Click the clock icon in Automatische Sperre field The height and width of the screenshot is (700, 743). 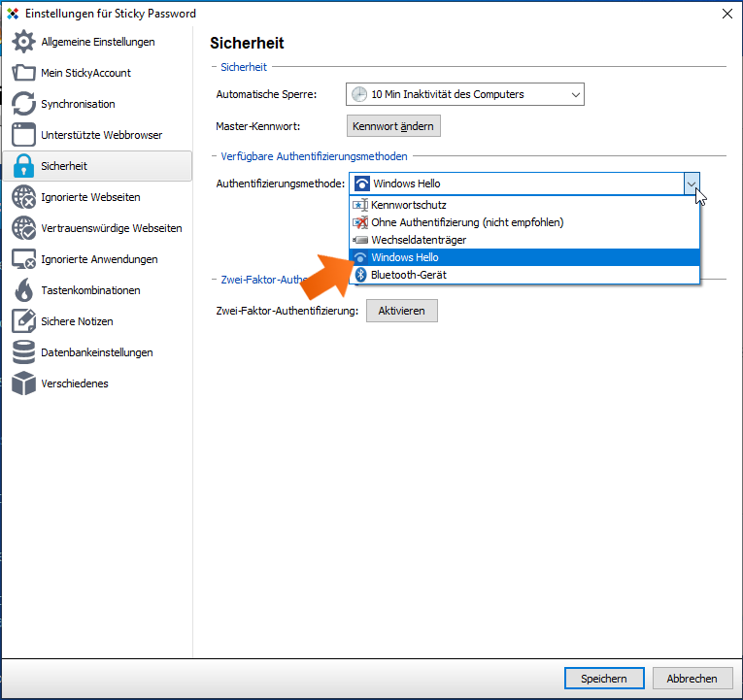click(359, 94)
